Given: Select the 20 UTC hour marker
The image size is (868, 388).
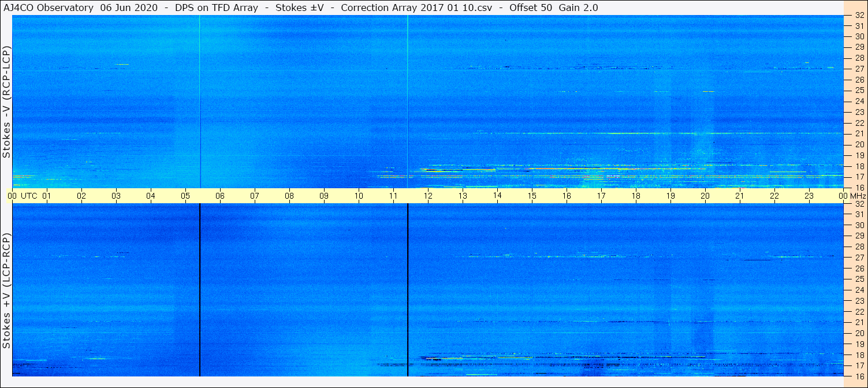Looking at the screenshot, I should tap(705, 196).
